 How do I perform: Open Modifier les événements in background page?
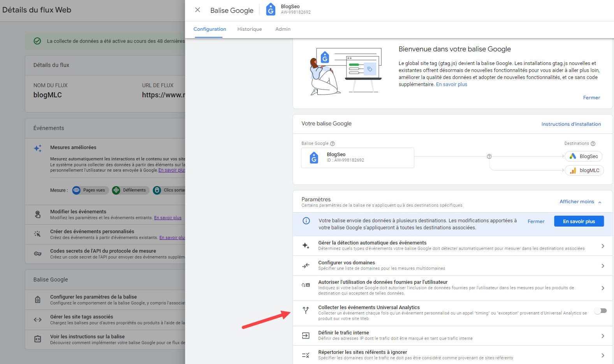(105, 215)
